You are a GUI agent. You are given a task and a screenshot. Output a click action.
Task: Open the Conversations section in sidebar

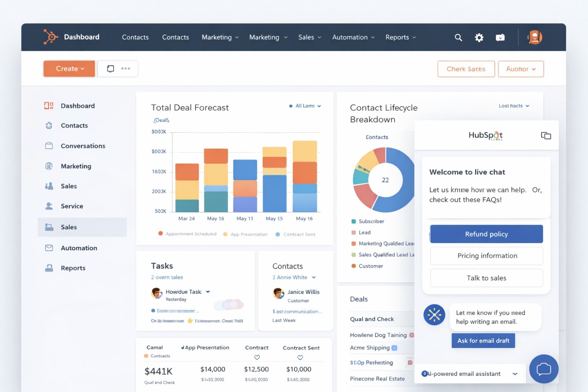[83, 145]
